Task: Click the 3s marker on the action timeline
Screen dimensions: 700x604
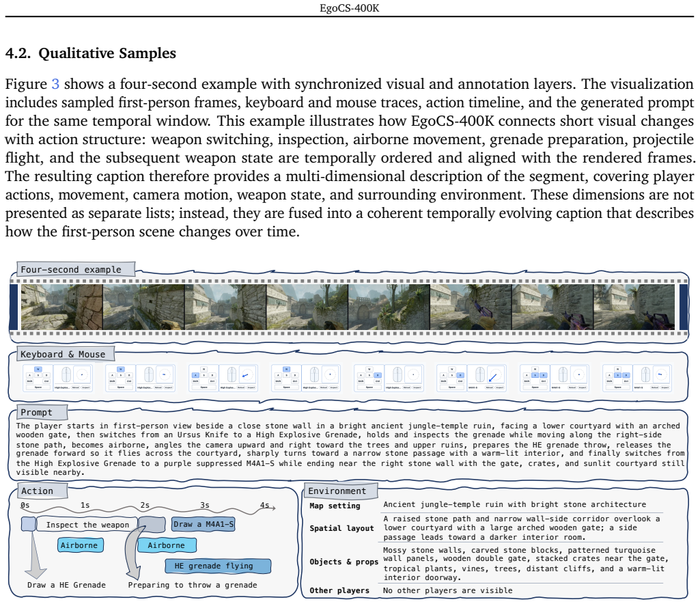Action: click(204, 505)
